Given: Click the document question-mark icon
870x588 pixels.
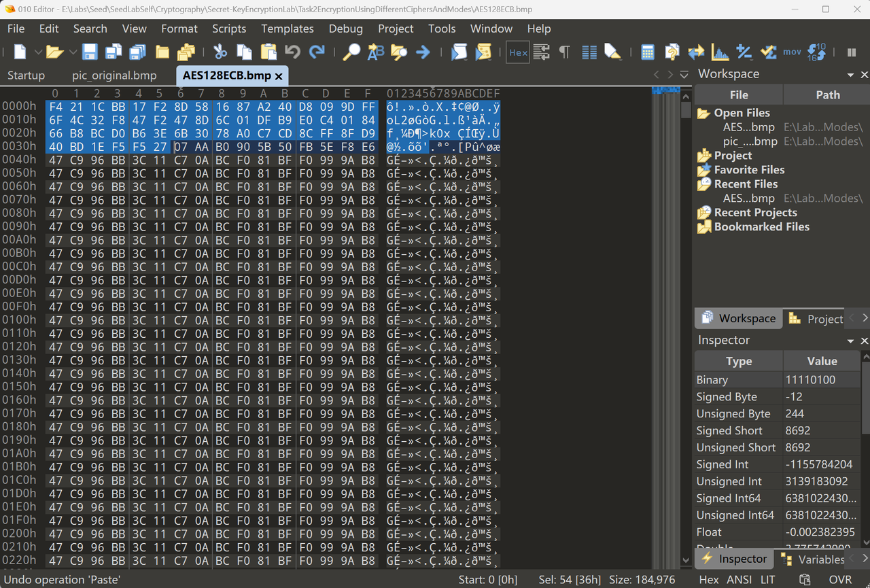Looking at the screenshot, I should tap(672, 52).
